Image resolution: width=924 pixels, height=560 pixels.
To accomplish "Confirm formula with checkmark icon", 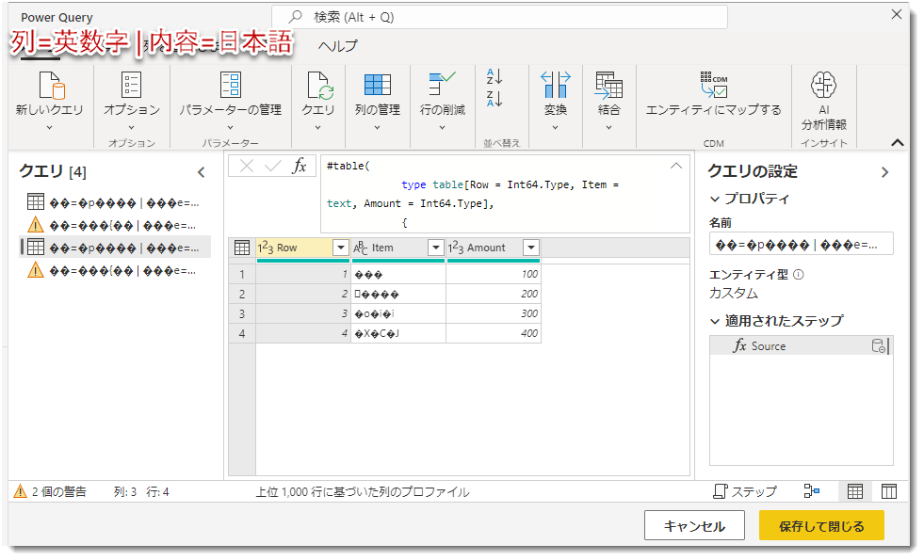I will (x=273, y=167).
